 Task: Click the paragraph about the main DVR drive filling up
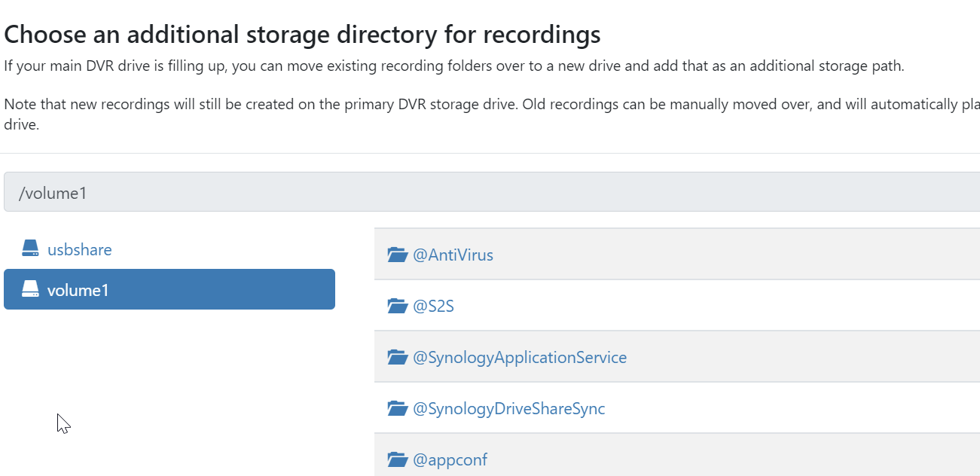pos(453,66)
